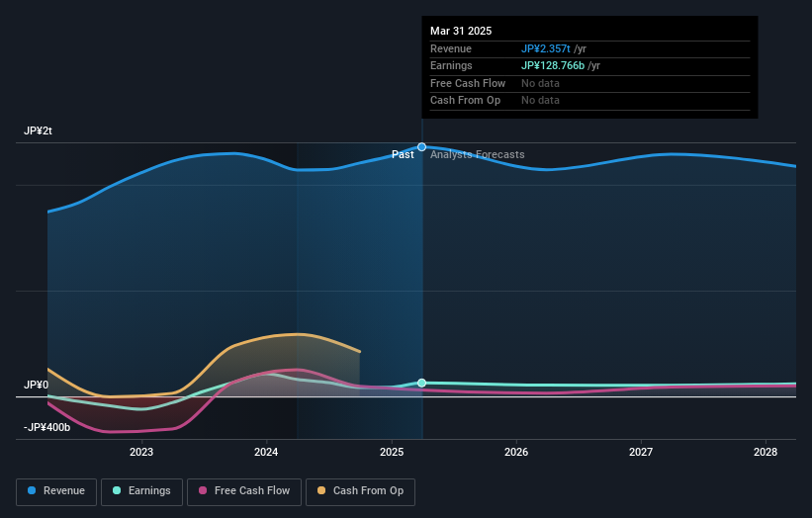Click the Cash From Op row in the tooltip
812x518 pixels.
point(589,101)
